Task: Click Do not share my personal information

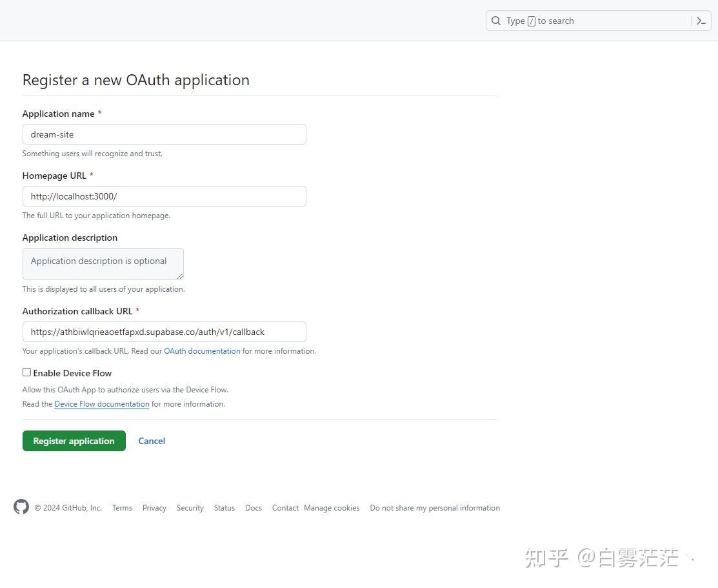Action: click(435, 508)
